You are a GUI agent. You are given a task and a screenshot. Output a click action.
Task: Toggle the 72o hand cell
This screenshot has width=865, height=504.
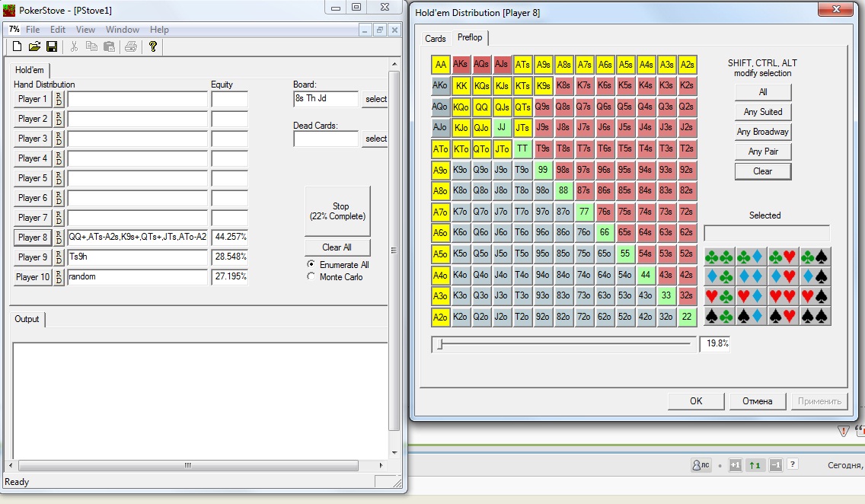(x=584, y=317)
